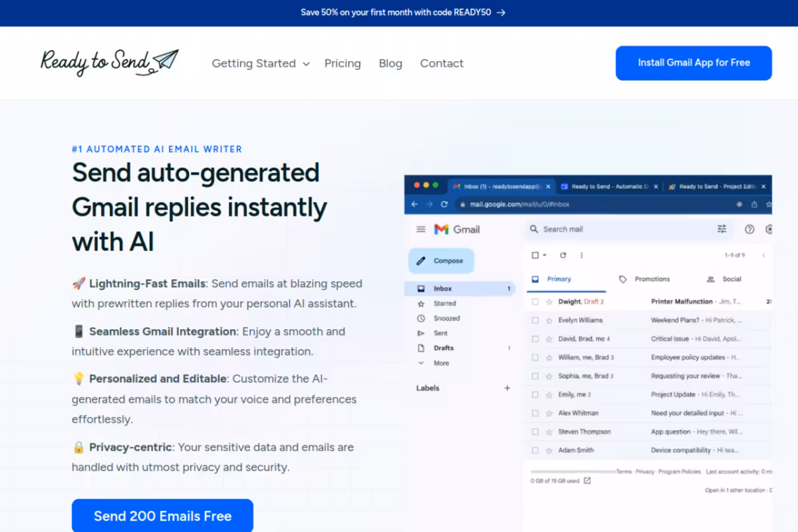Click the newer-page chevron near 1–9 of 9
This screenshot has width=798, height=532.
coord(763,255)
